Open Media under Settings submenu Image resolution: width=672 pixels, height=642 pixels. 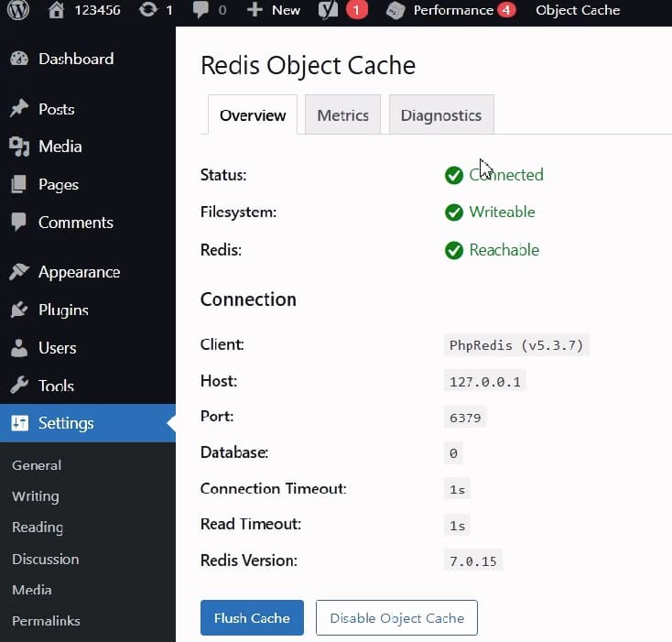tap(32, 590)
